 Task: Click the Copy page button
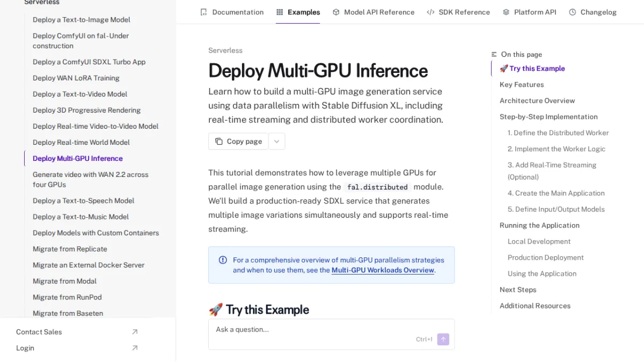(238, 142)
